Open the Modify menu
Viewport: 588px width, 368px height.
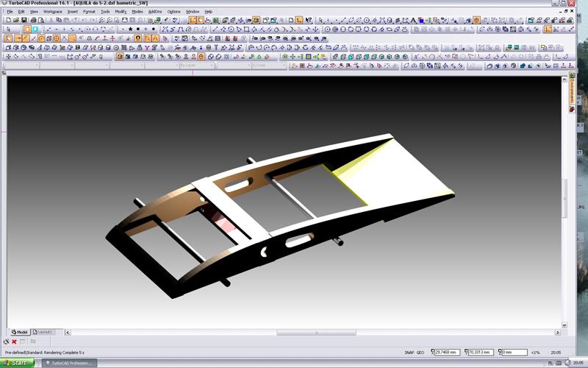coord(121,12)
